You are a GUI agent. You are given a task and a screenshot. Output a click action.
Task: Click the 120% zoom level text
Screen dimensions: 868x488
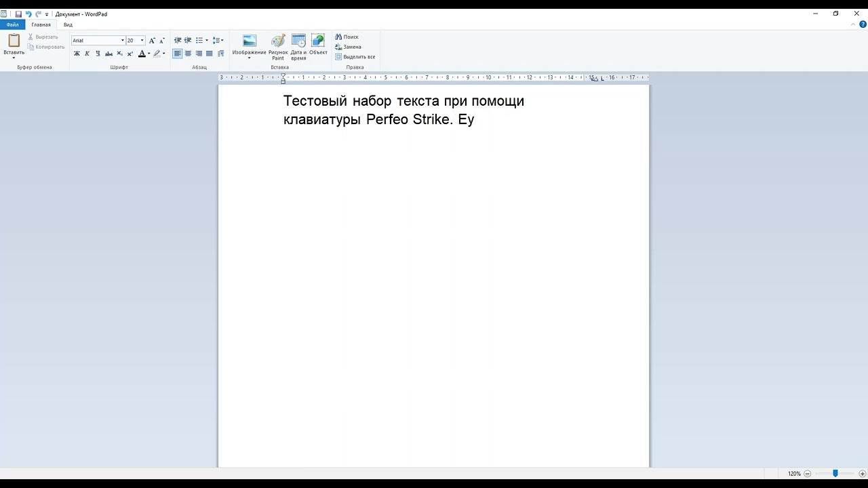794,473
